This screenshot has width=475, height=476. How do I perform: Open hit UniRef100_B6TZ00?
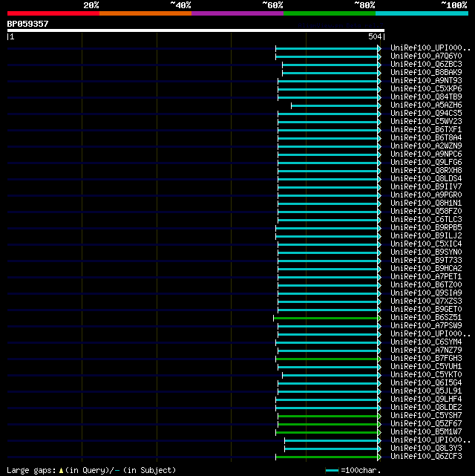point(426,285)
